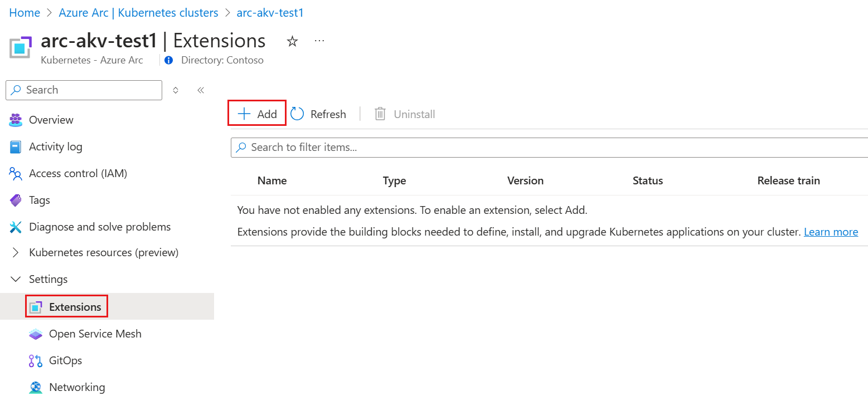This screenshot has height=401, width=868.
Task: Open the Open Service Mesh icon
Action: (x=36, y=334)
